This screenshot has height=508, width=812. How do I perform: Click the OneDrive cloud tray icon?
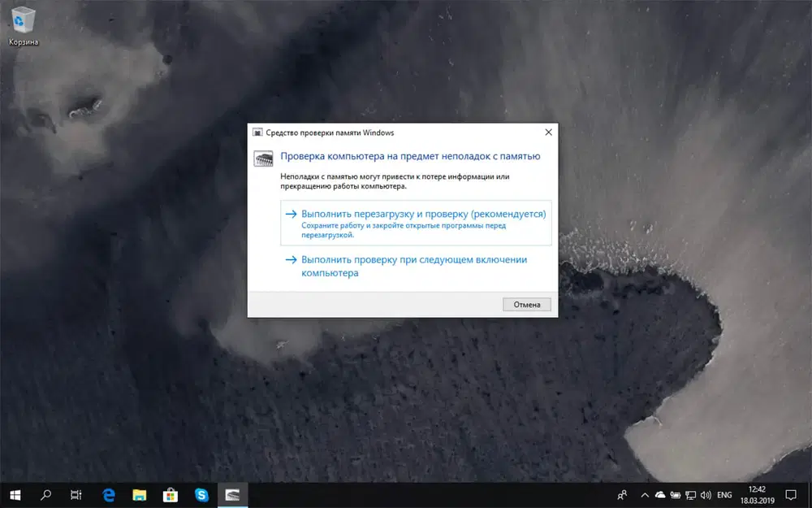(660, 495)
